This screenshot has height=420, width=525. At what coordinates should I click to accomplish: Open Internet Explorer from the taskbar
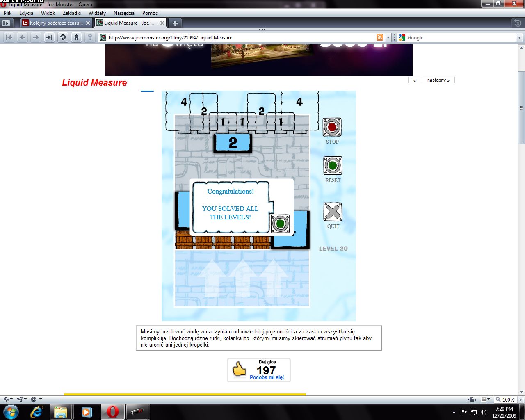[x=37, y=411]
